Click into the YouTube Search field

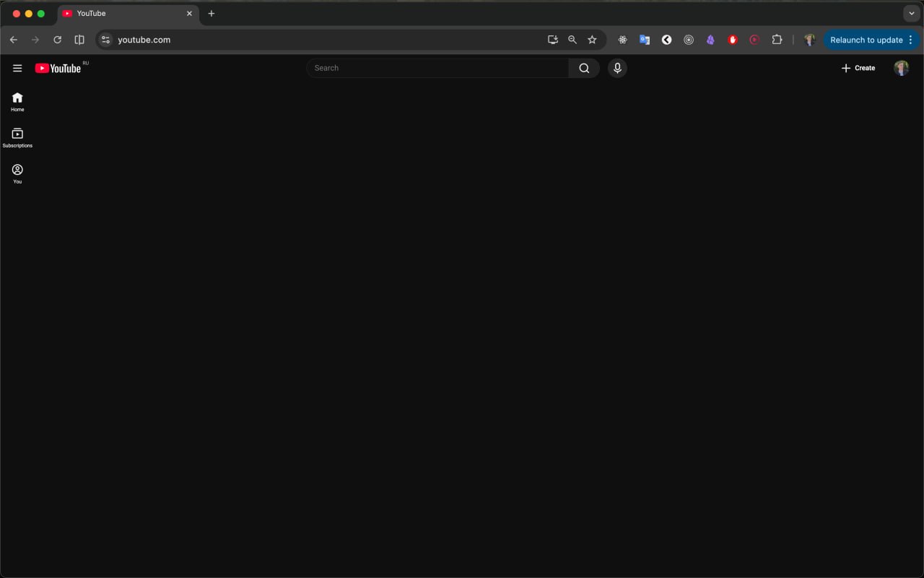click(x=437, y=68)
